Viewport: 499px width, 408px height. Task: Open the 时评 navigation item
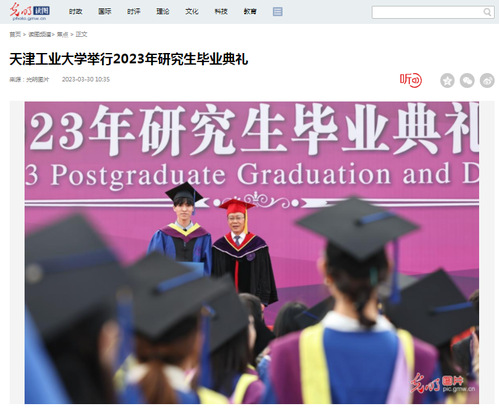[x=134, y=12]
